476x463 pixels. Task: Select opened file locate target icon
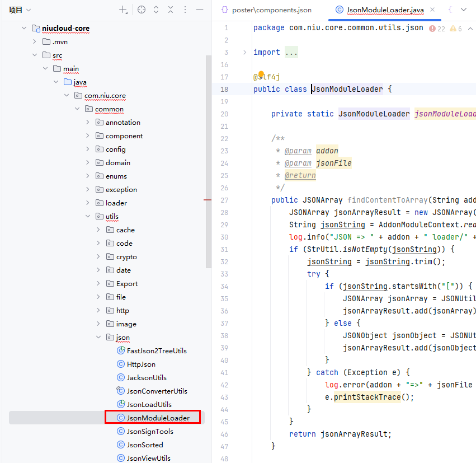pyautogui.click(x=142, y=10)
